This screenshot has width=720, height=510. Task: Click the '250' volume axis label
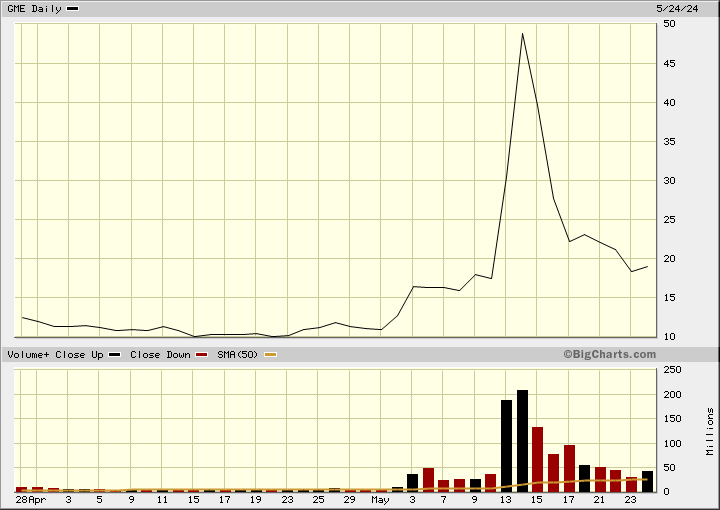(672, 370)
